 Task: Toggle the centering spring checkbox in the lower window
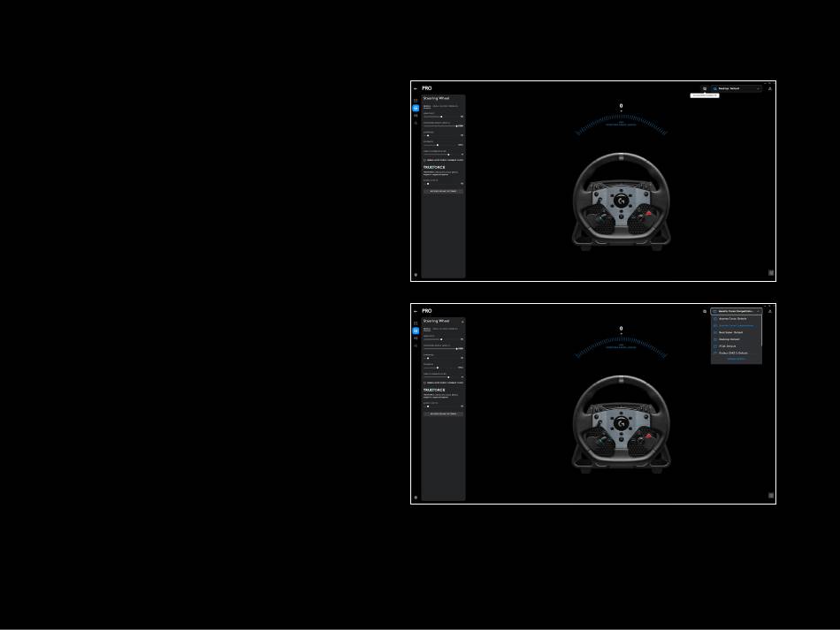point(424,383)
